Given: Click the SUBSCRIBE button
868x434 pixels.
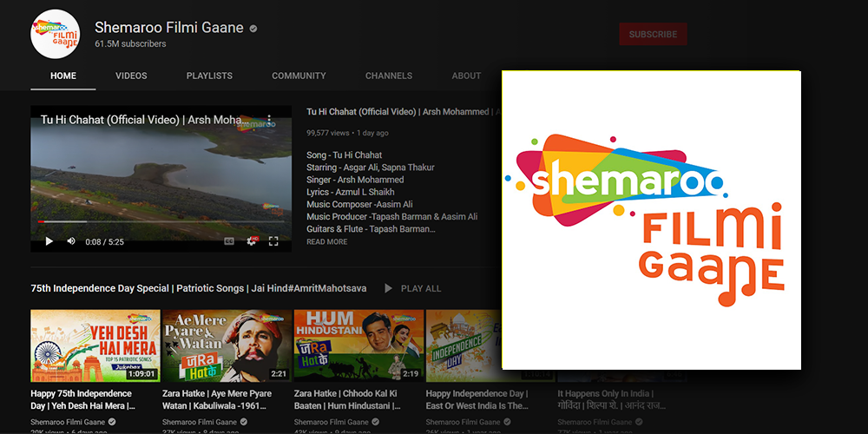Looking at the screenshot, I should point(654,35).
